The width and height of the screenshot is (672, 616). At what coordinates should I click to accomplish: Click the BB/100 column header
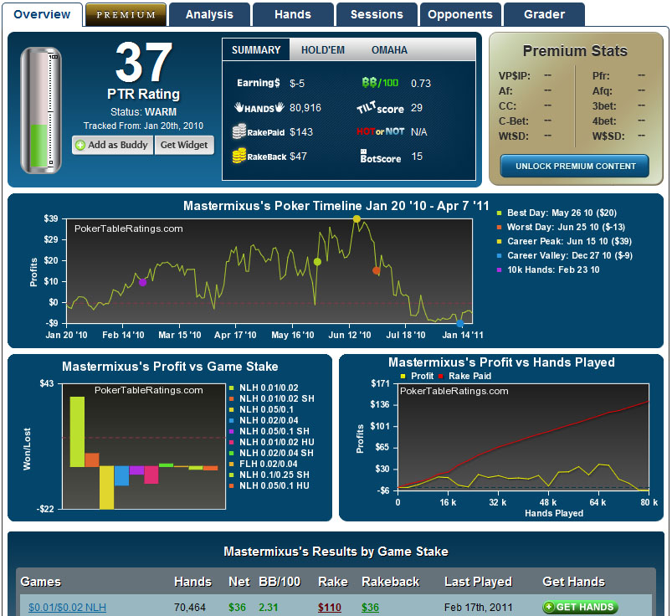click(280, 582)
